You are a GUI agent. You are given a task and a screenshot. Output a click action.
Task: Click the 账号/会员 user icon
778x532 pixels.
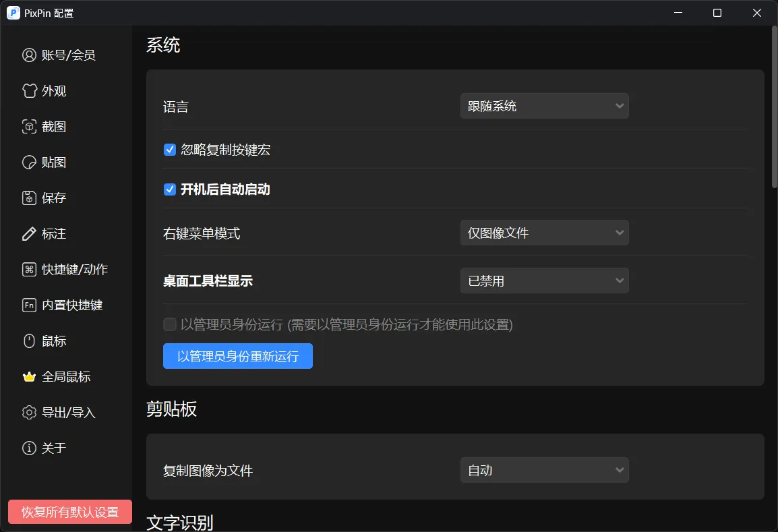pyautogui.click(x=29, y=55)
